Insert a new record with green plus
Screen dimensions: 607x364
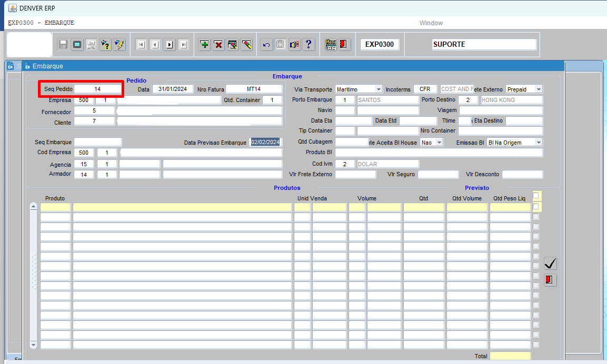[204, 45]
